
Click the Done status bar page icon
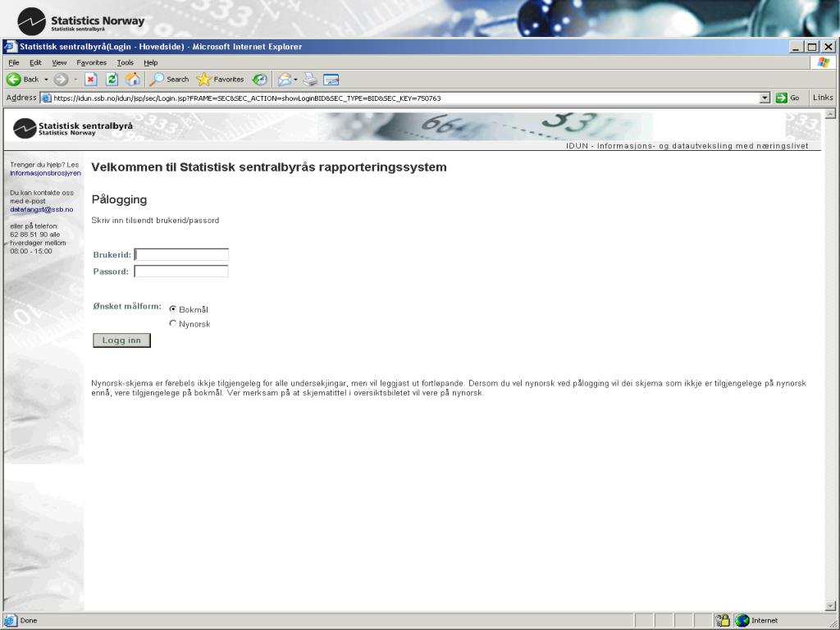[10, 620]
